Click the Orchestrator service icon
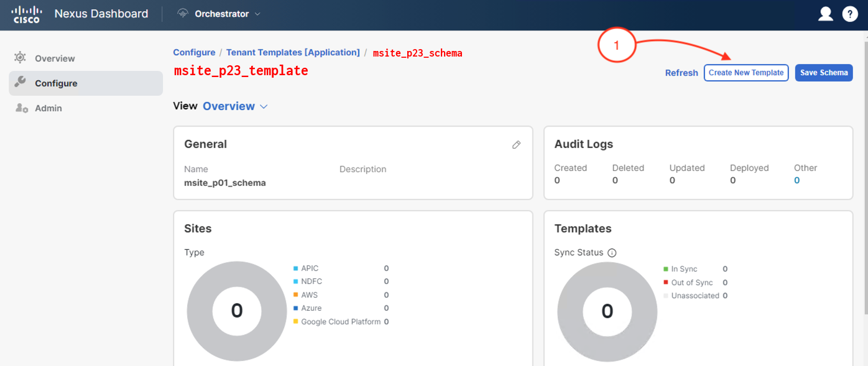This screenshot has width=868, height=366. pos(183,14)
